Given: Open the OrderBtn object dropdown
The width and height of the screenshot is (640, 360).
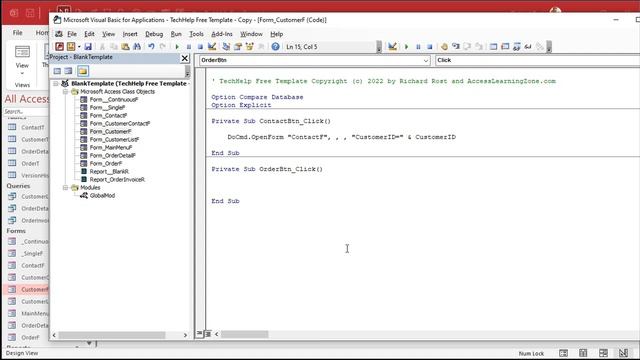Looking at the screenshot, I should click(x=426, y=60).
